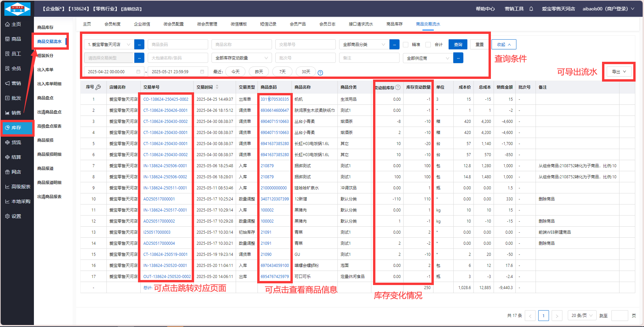Expand the store dropdown 爱宝零售天河店

coord(109,44)
